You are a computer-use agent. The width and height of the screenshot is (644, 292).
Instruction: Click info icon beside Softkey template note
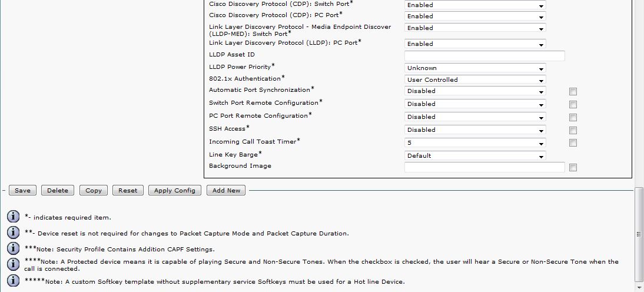point(13,280)
